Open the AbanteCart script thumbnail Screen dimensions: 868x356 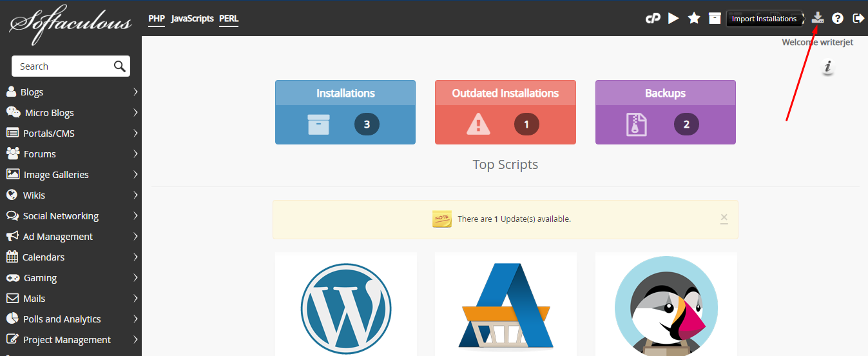click(x=506, y=304)
